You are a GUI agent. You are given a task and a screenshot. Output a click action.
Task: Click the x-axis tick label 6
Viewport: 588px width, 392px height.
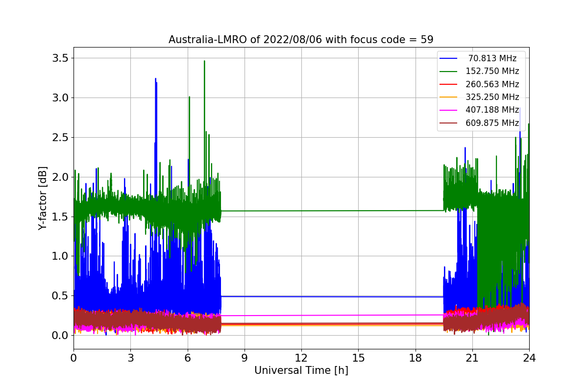[187, 358]
